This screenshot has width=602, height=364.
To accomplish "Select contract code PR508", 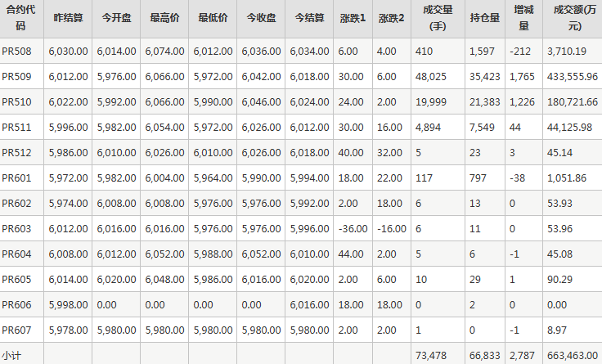I will [x=16, y=51].
